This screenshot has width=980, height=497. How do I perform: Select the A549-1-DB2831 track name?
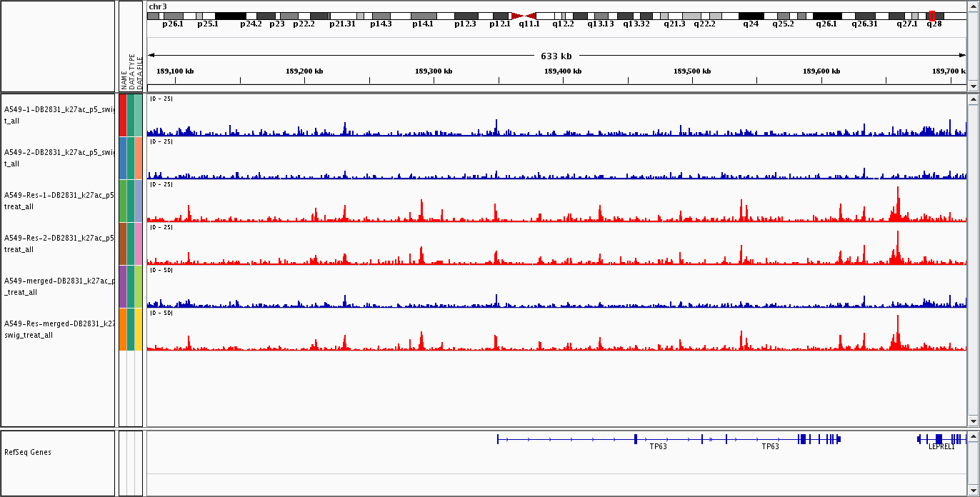pyautogui.click(x=59, y=115)
